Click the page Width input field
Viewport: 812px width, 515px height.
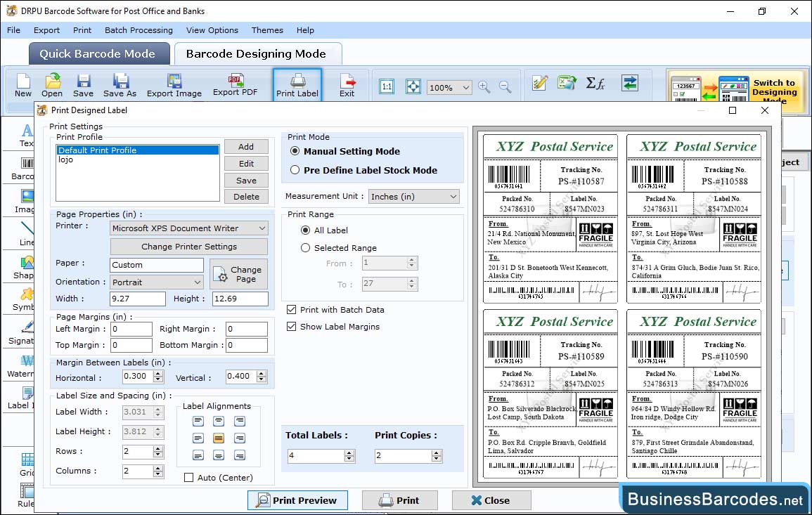click(x=137, y=299)
